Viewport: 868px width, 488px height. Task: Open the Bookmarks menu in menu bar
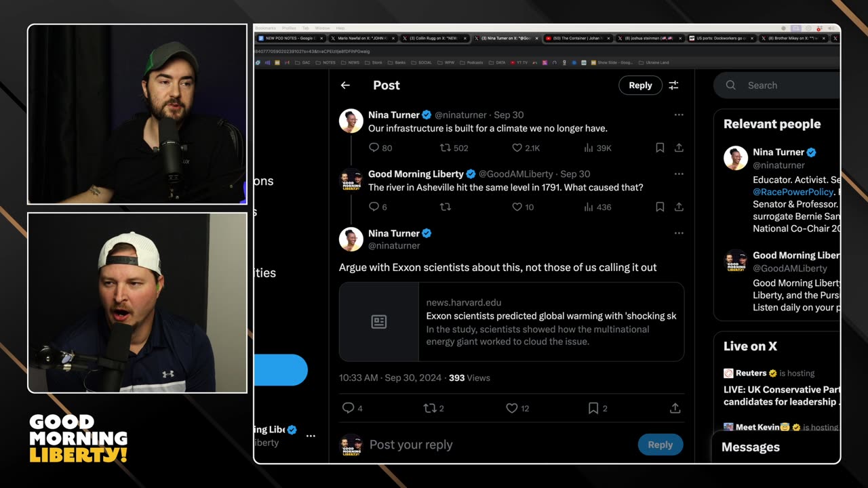coord(265,28)
